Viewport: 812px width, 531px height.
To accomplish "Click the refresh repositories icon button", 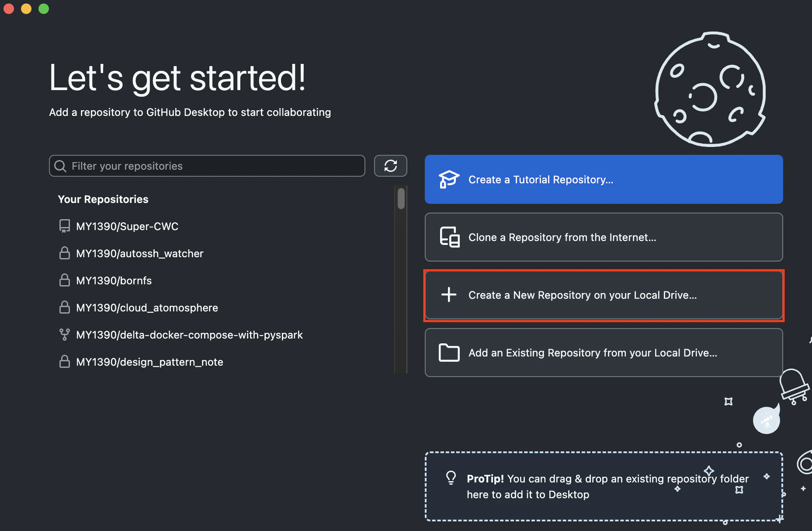I will click(390, 166).
